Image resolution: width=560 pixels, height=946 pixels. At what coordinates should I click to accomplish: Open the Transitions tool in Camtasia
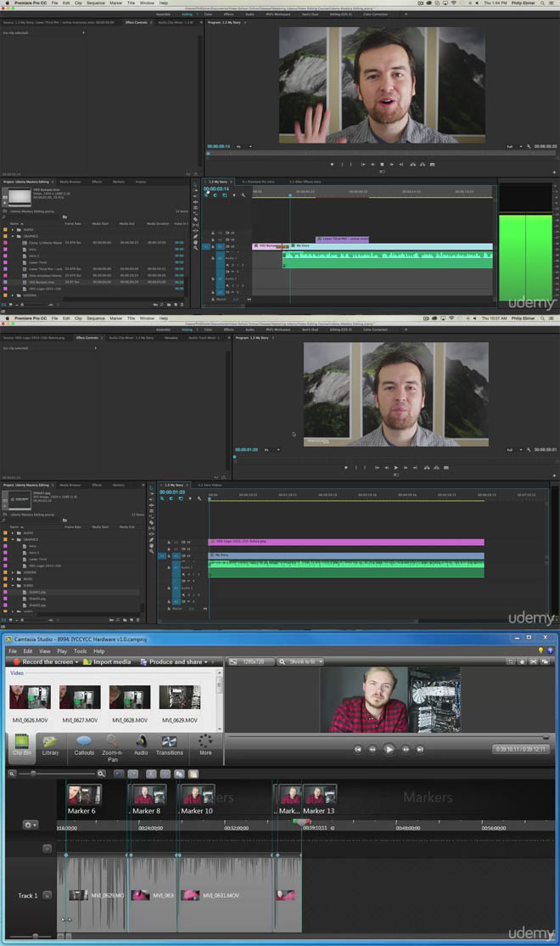point(170,745)
